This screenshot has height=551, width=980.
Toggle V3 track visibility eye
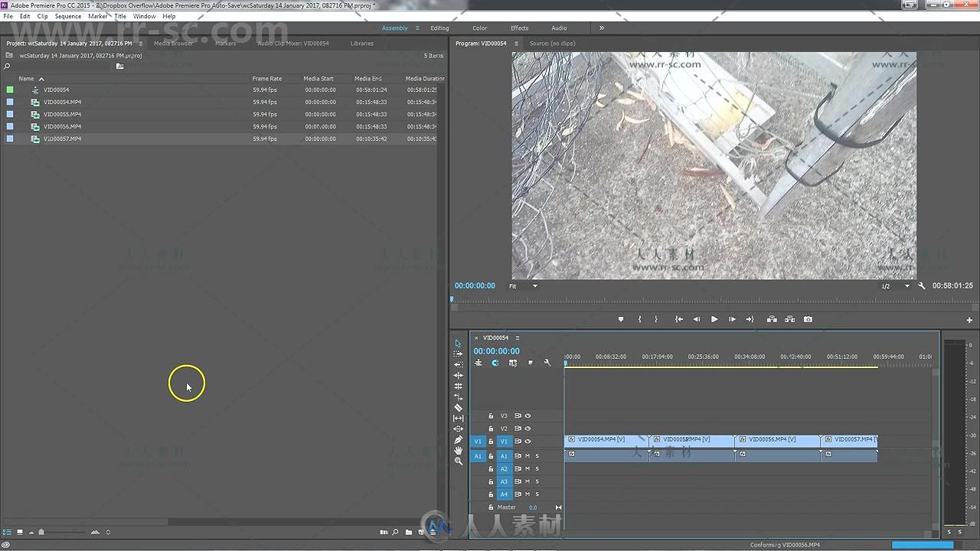pos(528,416)
